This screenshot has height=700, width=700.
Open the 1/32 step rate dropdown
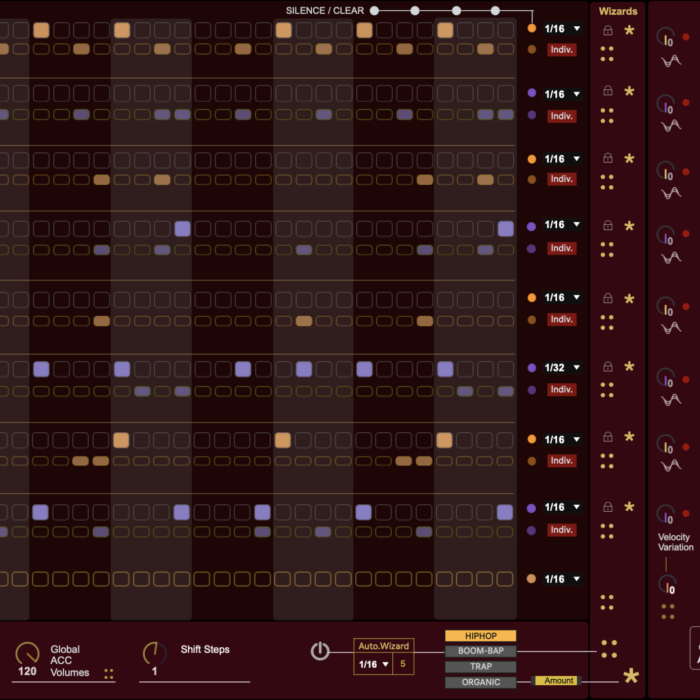[x=562, y=368]
